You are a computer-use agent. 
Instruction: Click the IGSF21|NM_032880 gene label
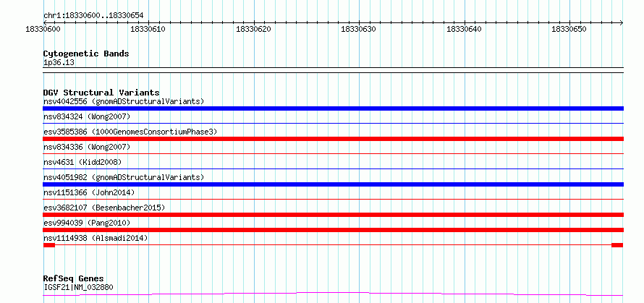click(x=78, y=287)
